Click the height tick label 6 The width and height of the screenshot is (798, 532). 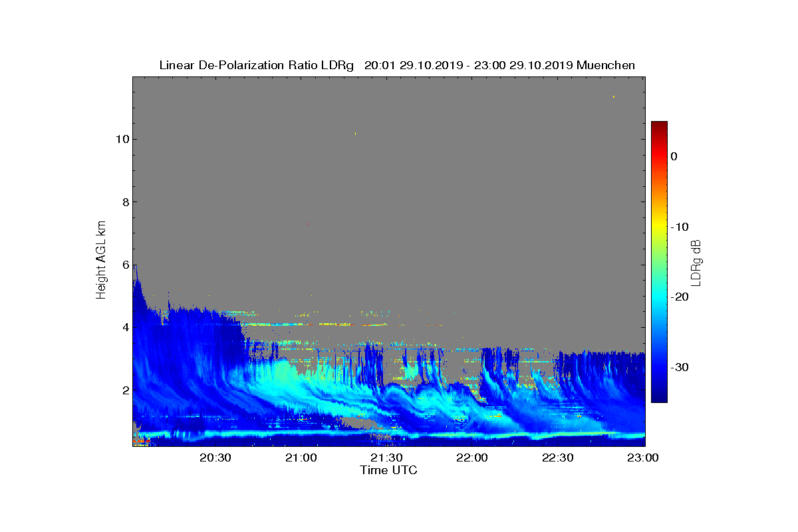point(124,265)
